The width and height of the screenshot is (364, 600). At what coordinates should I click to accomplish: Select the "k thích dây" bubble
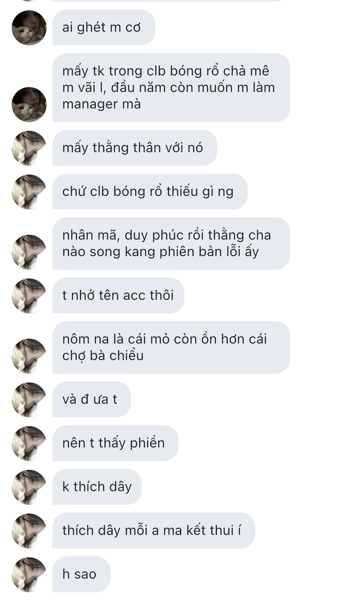97,487
